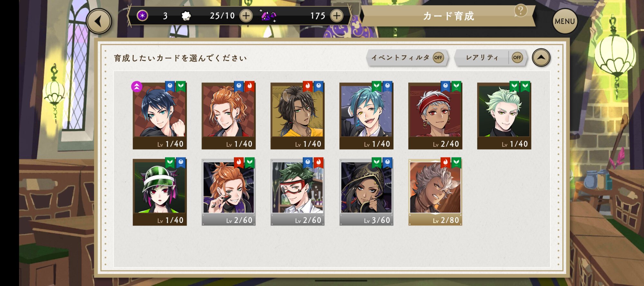The width and height of the screenshot is (644, 286).
Task: Select the Lv 2/80 silver-haired character card
Action: pos(435,192)
